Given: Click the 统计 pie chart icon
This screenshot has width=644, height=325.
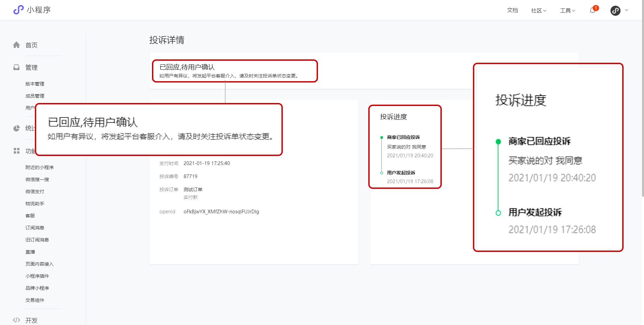Looking at the screenshot, I should coord(16,128).
